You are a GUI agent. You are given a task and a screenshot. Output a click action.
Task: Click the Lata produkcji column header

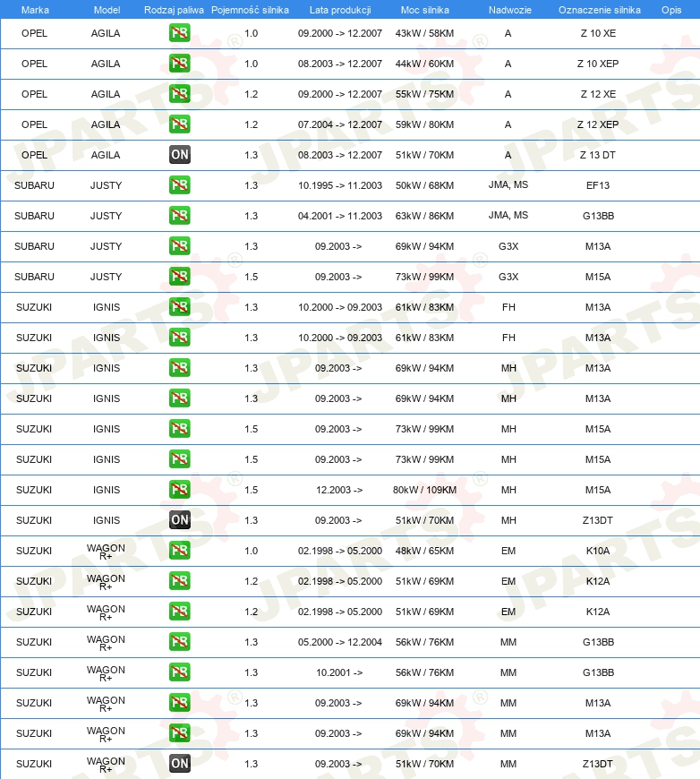(340, 10)
